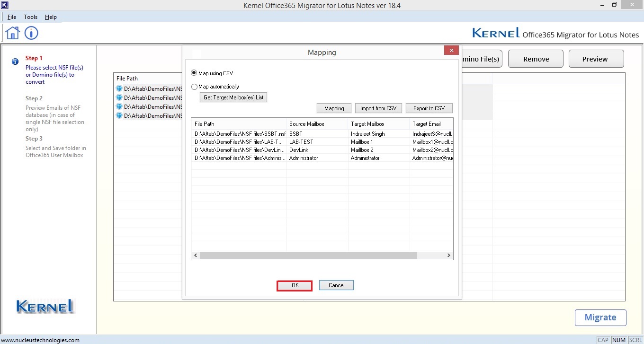Image resolution: width=644 pixels, height=344 pixels.
Task: Click the CAP indicator in status bar
Action: (x=603, y=340)
